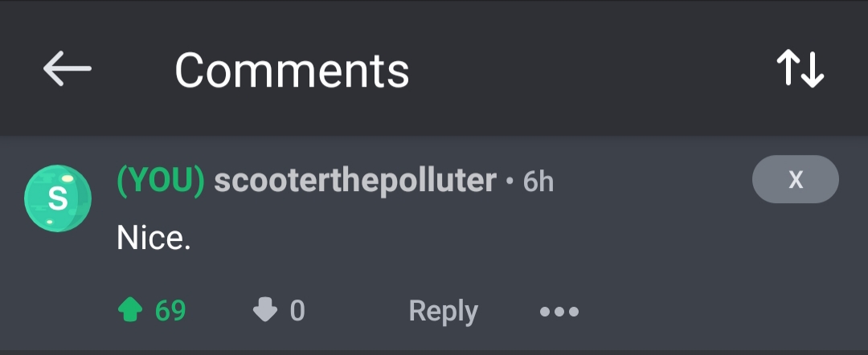The height and width of the screenshot is (355, 868).
Task: Open the three-dot more options menu
Action: 559,311
